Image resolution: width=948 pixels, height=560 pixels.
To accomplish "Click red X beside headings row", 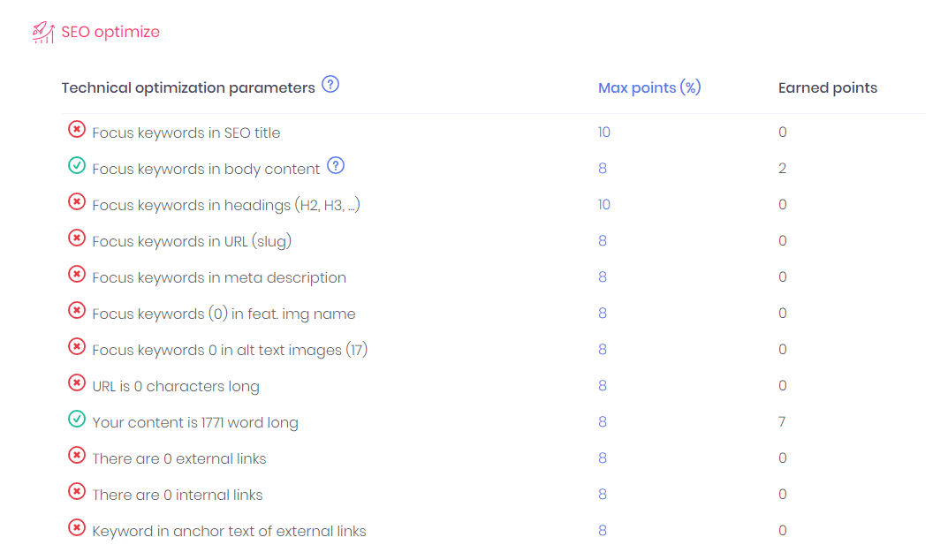I will coord(77,201).
